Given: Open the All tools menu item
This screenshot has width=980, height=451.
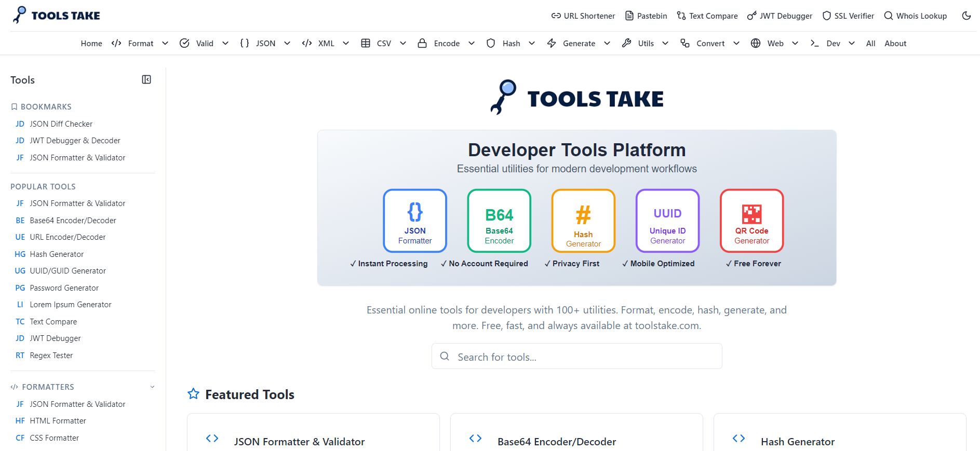Looking at the screenshot, I should (x=870, y=44).
